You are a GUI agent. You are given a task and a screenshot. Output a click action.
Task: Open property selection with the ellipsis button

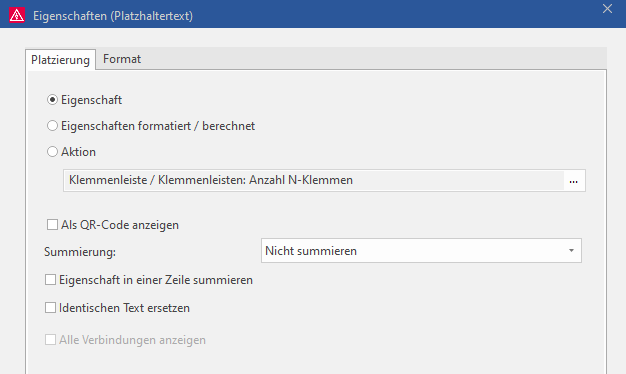point(574,180)
